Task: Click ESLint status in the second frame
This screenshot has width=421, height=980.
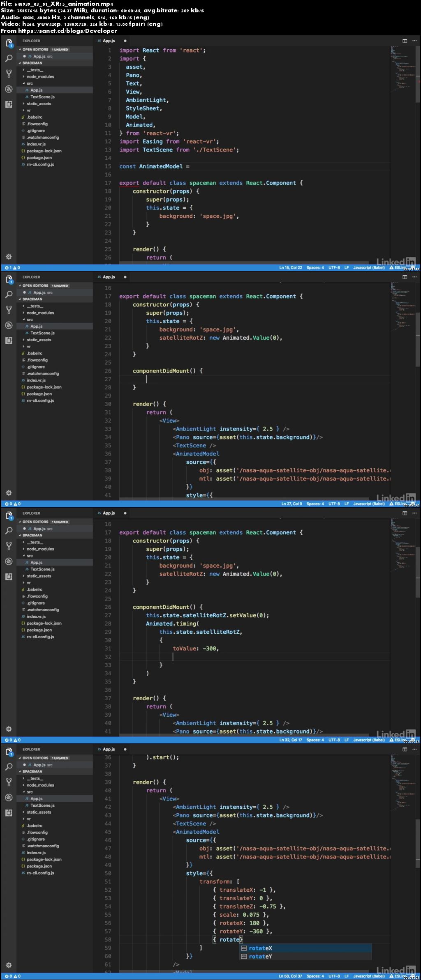Action: pos(397,504)
